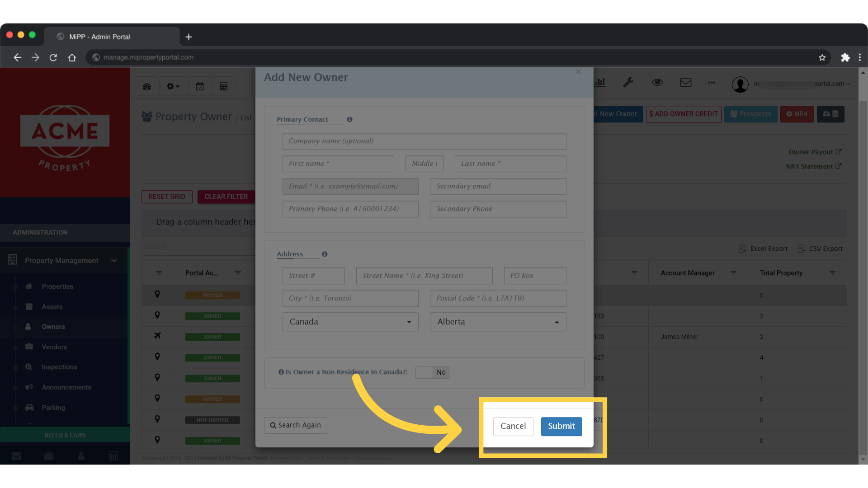868x488 pixels.
Task: Focus the Primary Phone field
Action: tap(350, 209)
